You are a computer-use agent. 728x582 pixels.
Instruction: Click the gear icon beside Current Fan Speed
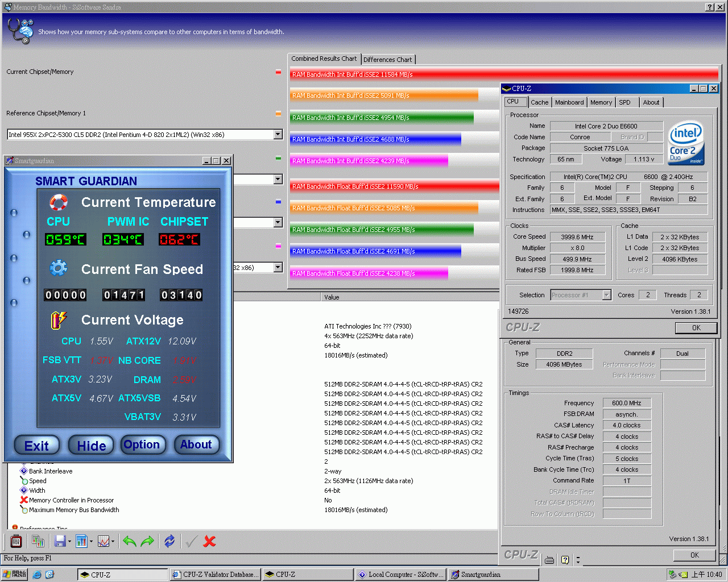pos(58,268)
